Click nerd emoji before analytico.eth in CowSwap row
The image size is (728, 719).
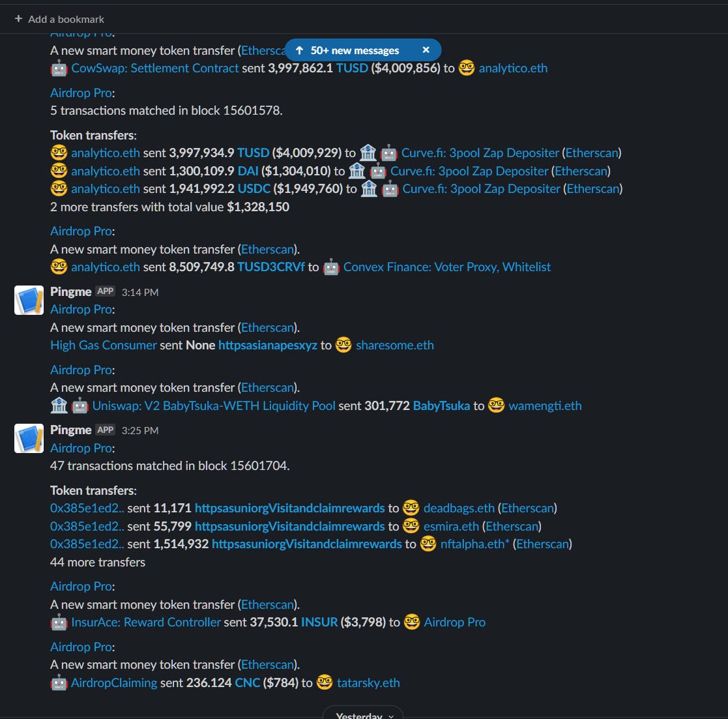[x=467, y=68]
